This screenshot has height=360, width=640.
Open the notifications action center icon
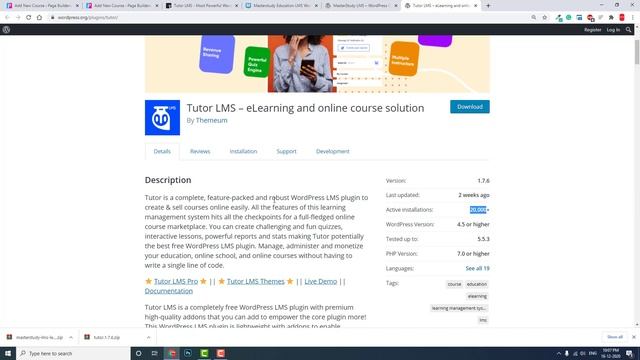point(629,353)
